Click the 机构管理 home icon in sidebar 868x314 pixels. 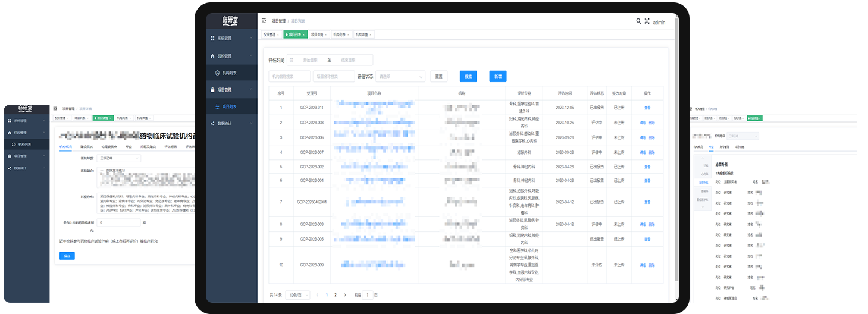pos(212,56)
